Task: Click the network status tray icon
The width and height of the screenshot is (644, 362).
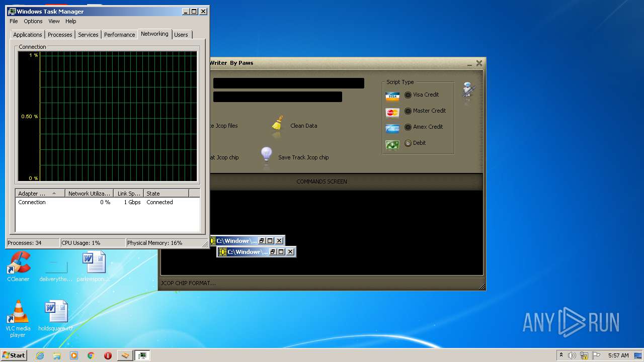Action: point(584,355)
